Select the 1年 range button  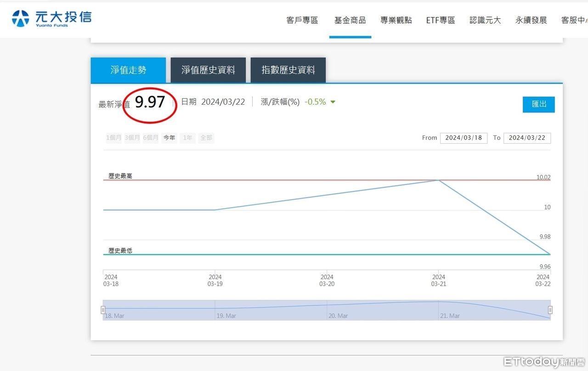pos(187,138)
